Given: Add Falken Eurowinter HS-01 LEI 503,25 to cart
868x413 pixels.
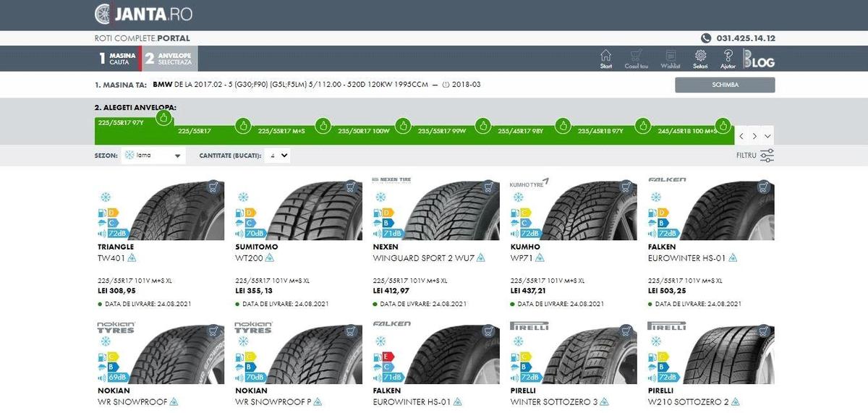Looking at the screenshot, I should 763,187.
